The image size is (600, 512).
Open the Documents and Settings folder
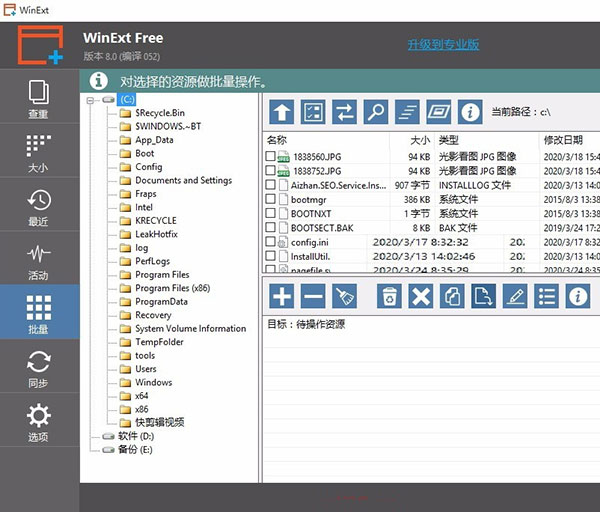click(183, 180)
